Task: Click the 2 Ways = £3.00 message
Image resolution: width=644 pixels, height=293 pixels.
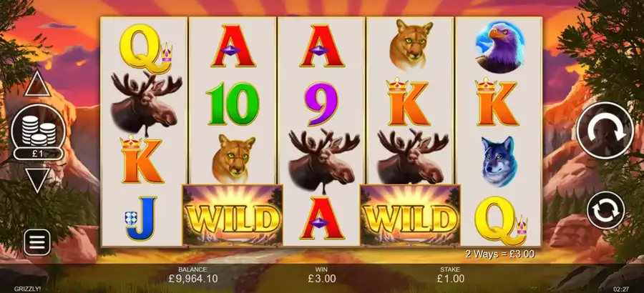Action: (500, 254)
